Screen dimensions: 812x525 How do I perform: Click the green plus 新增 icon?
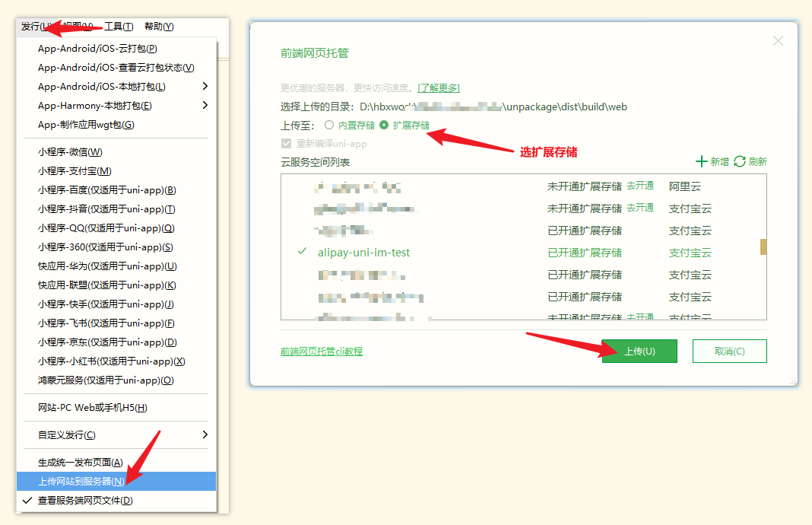(x=701, y=161)
